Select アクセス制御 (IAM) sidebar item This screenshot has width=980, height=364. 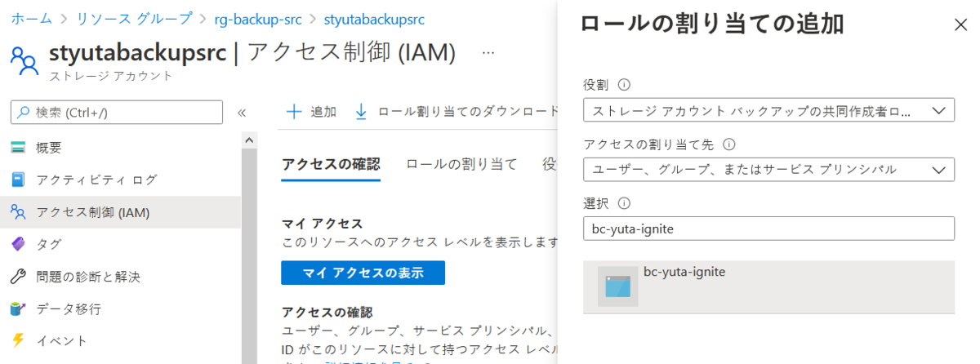121,212
